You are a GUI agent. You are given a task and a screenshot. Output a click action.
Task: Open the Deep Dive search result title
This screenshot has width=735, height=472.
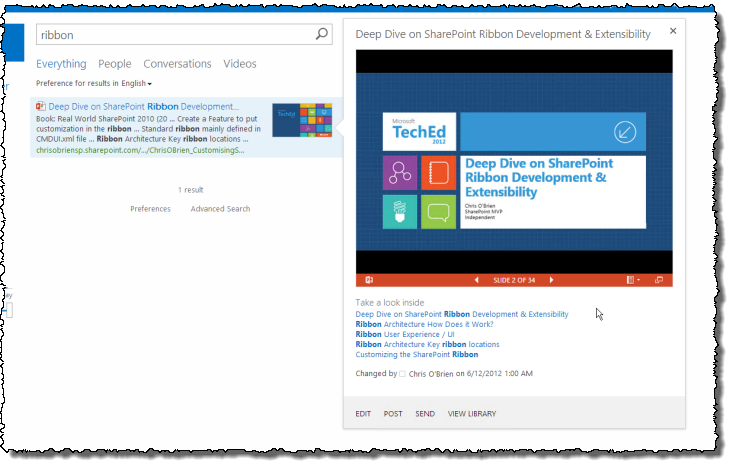click(143, 106)
